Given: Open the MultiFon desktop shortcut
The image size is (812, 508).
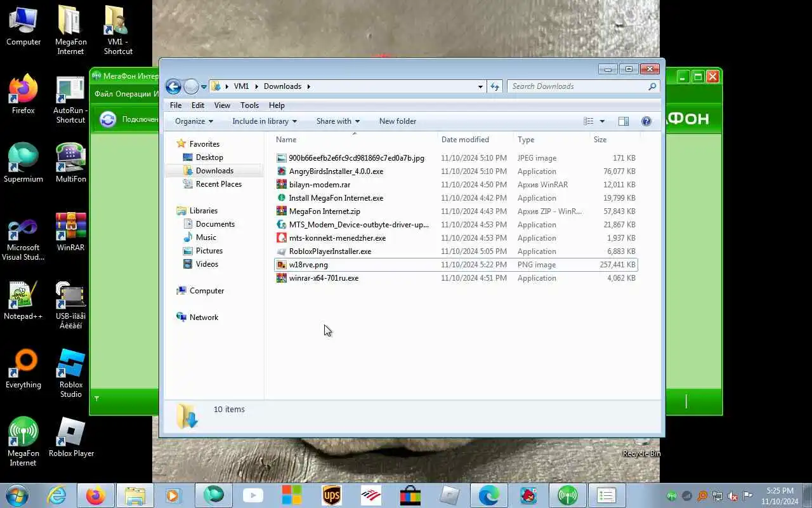Looking at the screenshot, I should click(70, 163).
